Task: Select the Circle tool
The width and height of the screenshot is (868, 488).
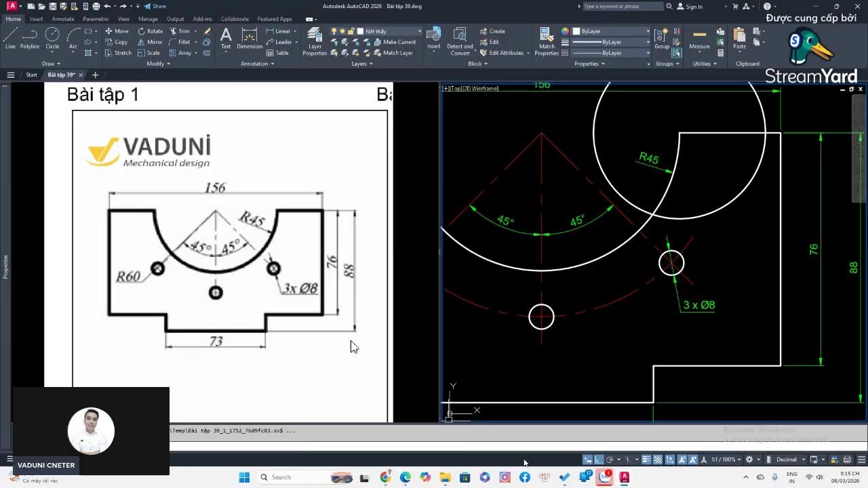Action: click(52, 39)
